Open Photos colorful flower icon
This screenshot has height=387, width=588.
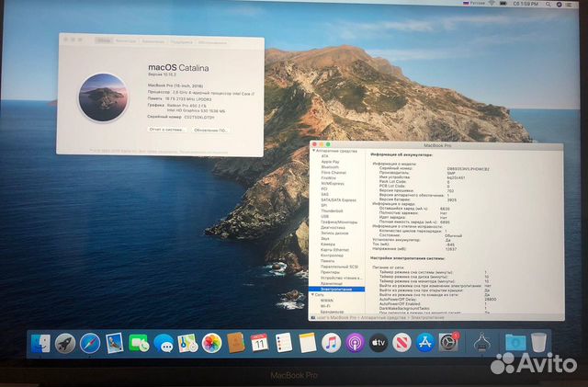(x=212, y=343)
